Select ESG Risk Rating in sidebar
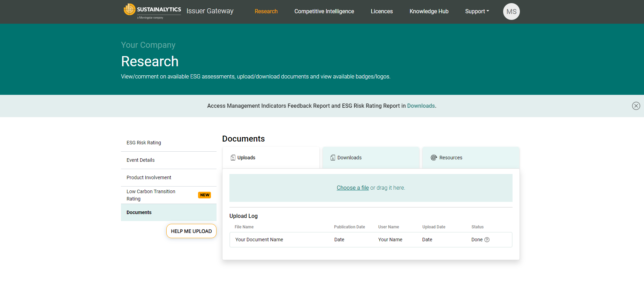Viewport: 644px width, 288px height. [144, 143]
